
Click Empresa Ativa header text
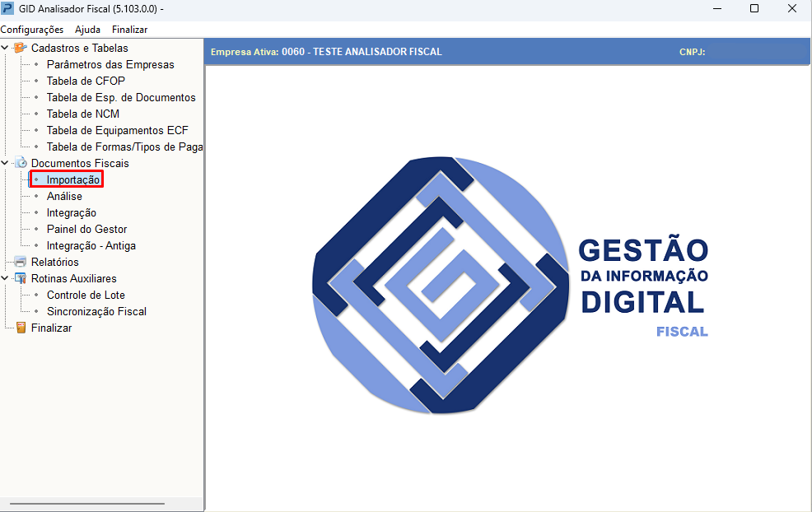tap(326, 52)
